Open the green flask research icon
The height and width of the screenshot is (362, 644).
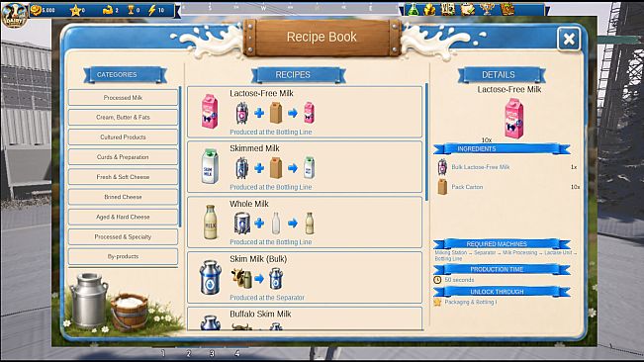pos(413,10)
